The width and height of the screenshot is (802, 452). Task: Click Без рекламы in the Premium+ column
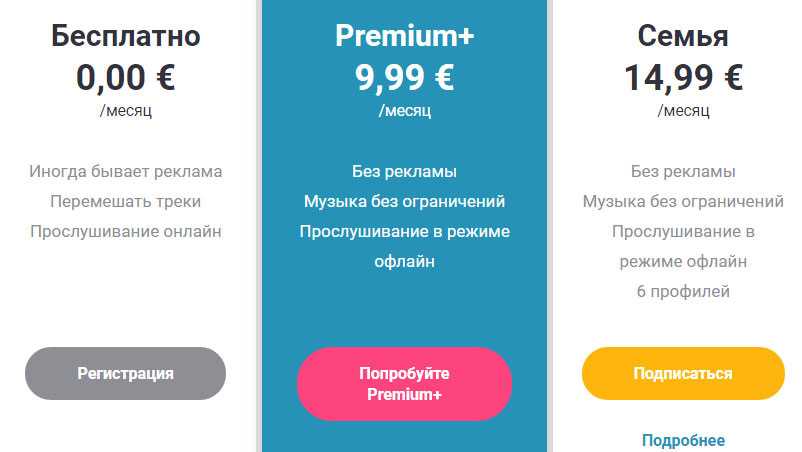click(404, 172)
